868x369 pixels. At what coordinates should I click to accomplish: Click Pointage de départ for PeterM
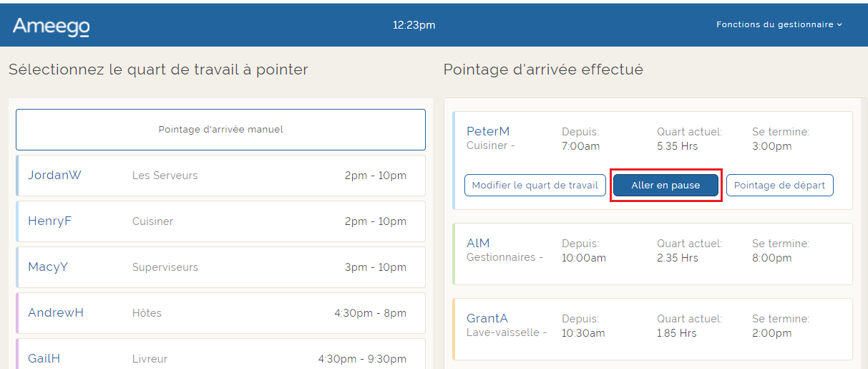(779, 186)
